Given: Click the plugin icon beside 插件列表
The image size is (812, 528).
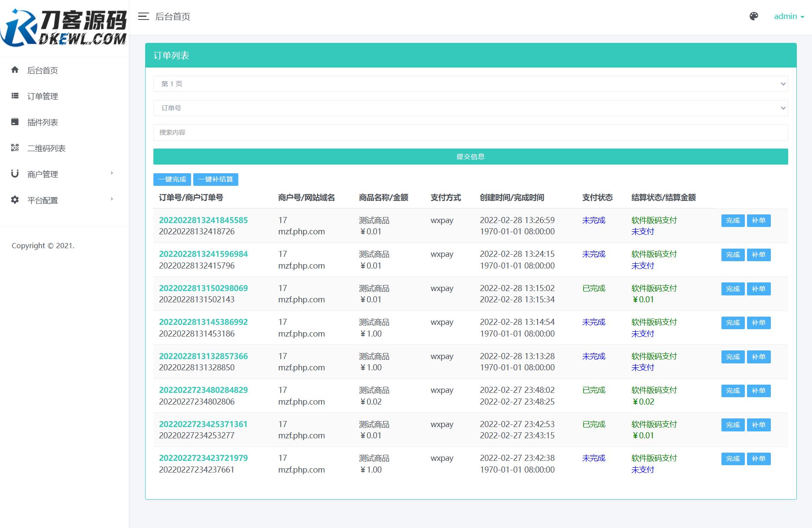Looking at the screenshot, I should [x=15, y=122].
